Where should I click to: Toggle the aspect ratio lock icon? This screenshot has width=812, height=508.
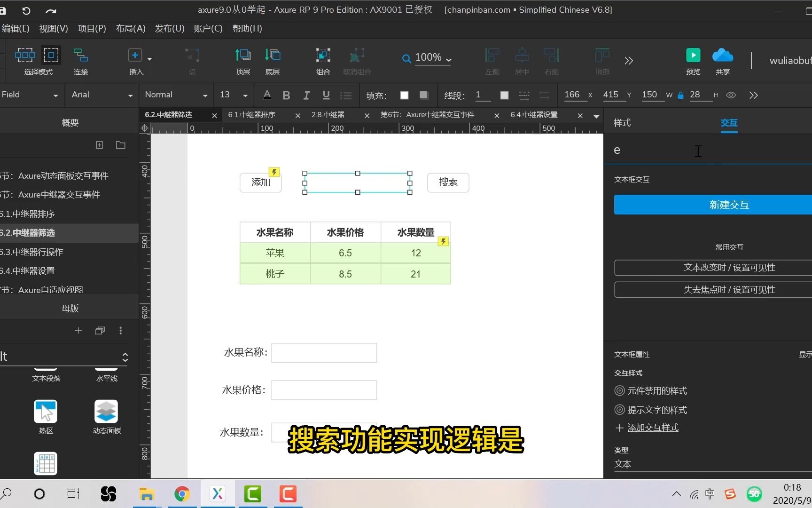click(680, 95)
